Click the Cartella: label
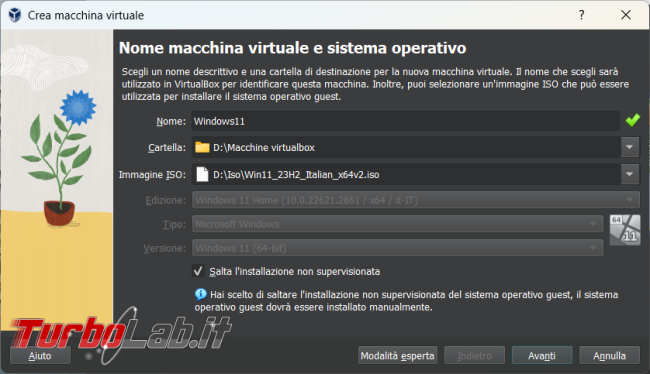The height and width of the screenshot is (374, 650). (x=167, y=148)
